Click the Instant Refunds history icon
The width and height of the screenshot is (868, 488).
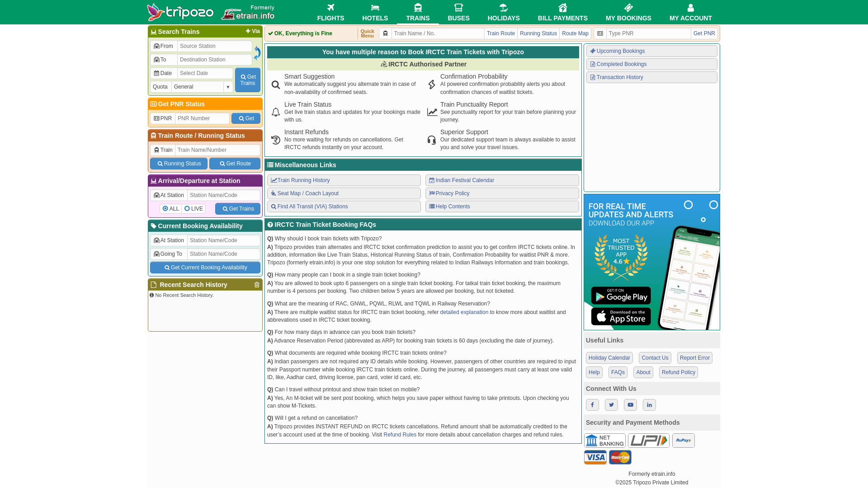click(x=275, y=140)
